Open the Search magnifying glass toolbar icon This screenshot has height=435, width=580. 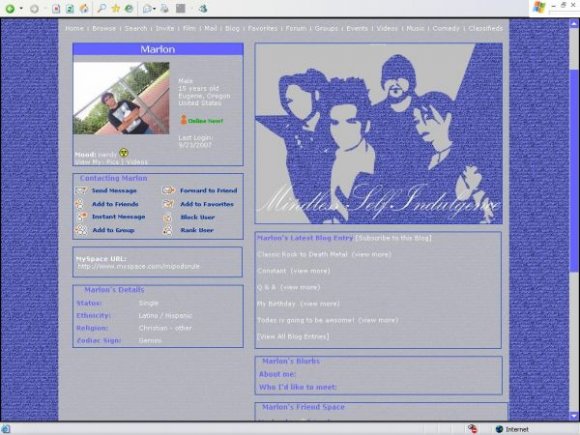tap(101, 9)
